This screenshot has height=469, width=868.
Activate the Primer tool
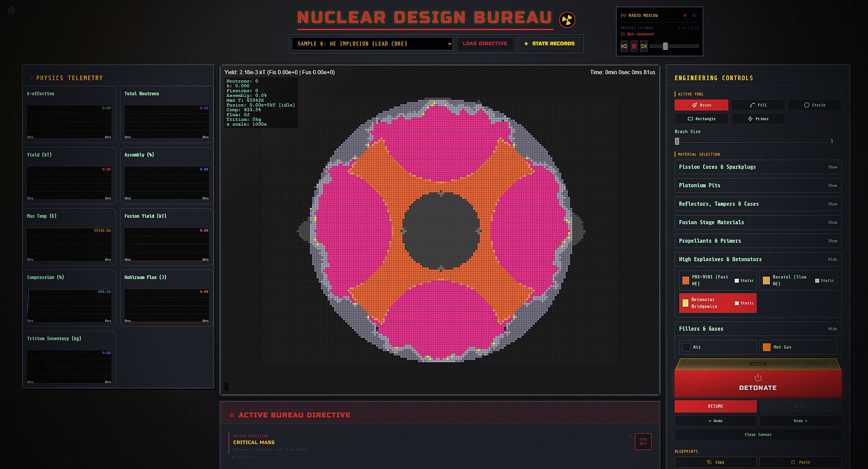pyautogui.click(x=758, y=119)
